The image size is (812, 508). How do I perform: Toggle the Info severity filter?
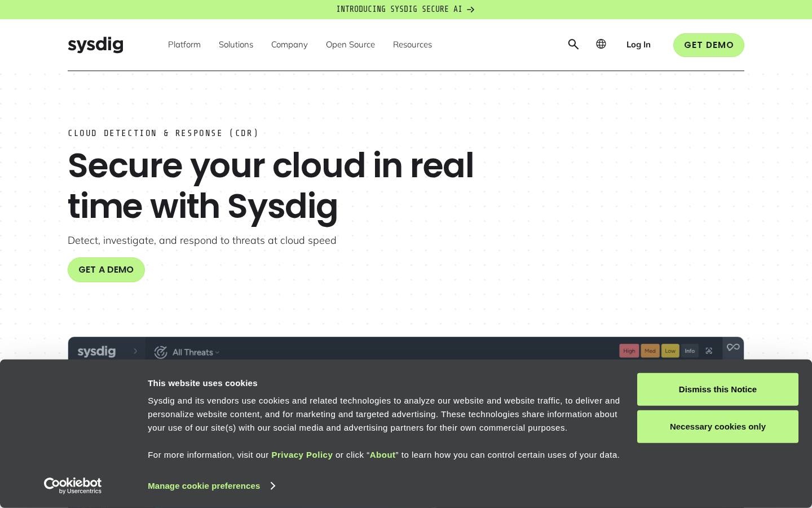point(690,351)
